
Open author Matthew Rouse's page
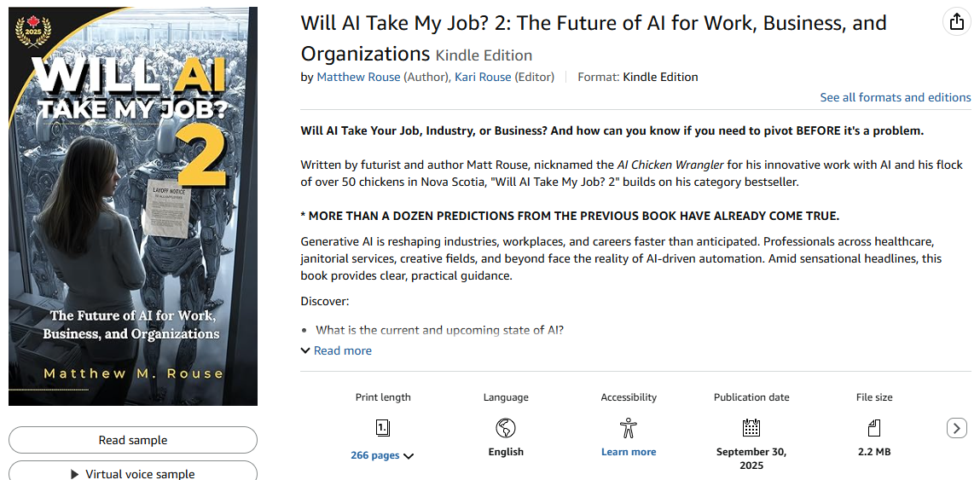click(358, 77)
